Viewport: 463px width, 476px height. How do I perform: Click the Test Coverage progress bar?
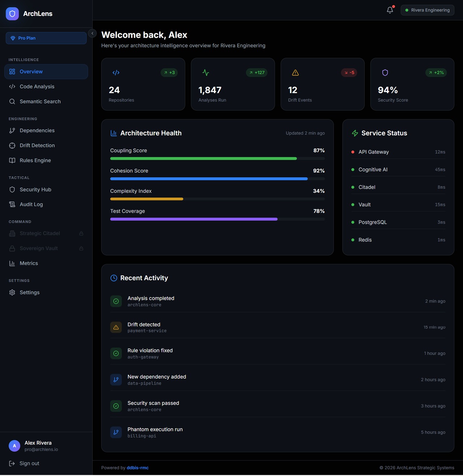point(217,219)
